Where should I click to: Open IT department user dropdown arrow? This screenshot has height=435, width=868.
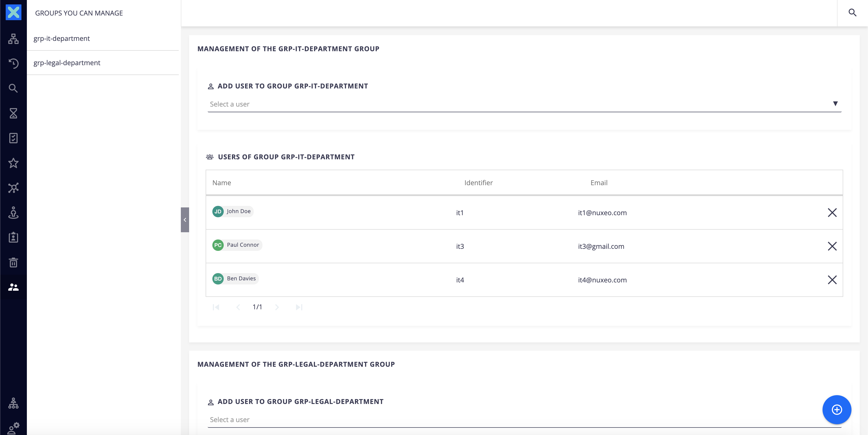pos(835,103)
